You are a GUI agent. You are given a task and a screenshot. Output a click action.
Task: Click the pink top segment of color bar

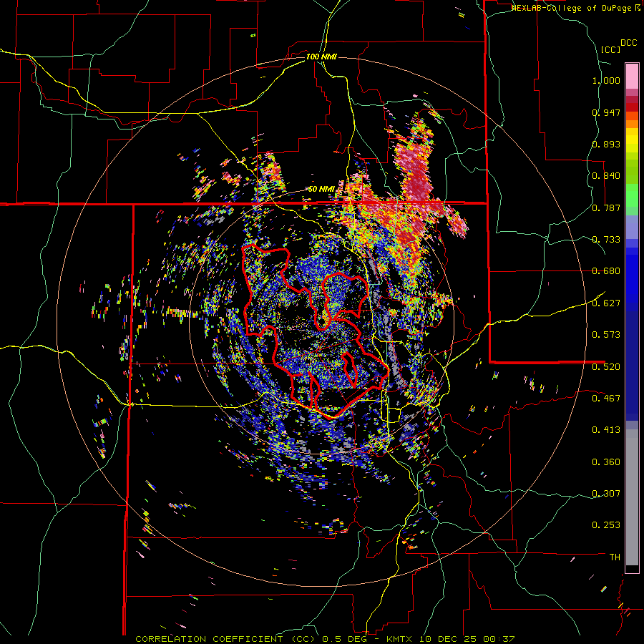tap(632, 76)
